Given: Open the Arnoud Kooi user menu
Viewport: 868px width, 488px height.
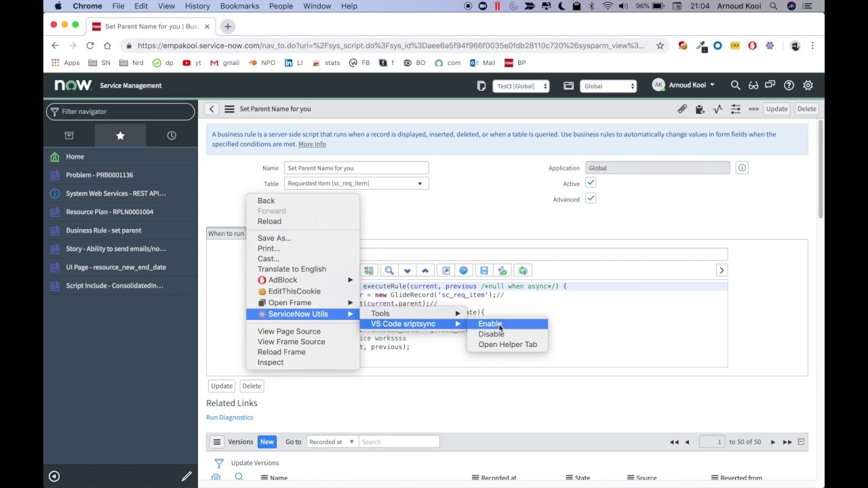Looking at the screenshot, I should click(684, 85).
